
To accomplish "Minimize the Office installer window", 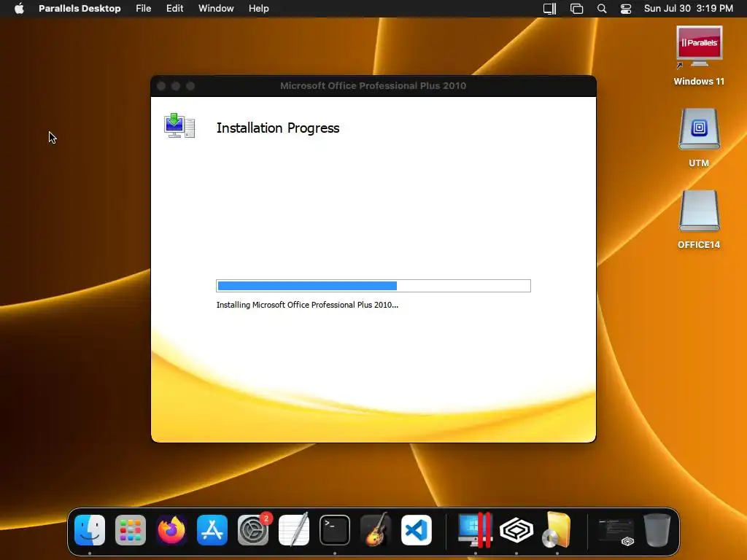I will [176, 86].
